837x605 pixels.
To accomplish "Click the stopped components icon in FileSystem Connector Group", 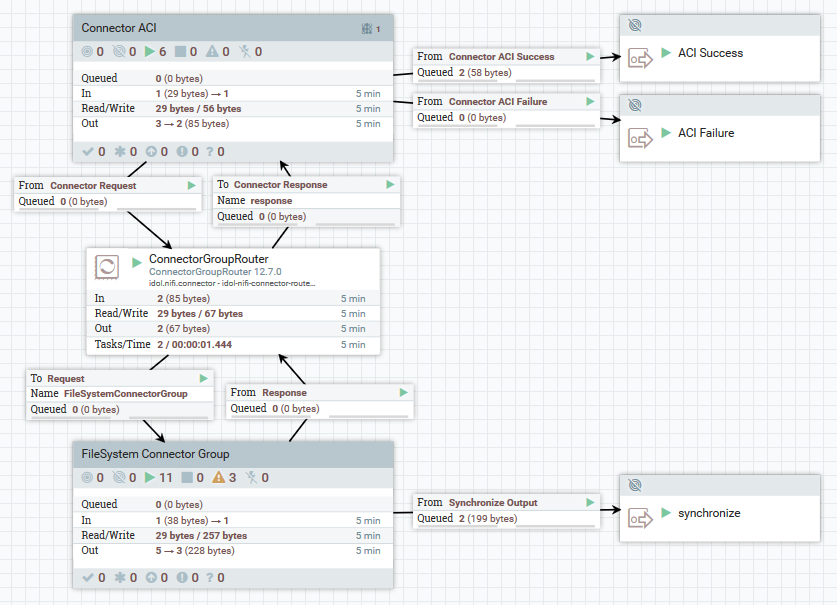I will [x=185, y=478].
